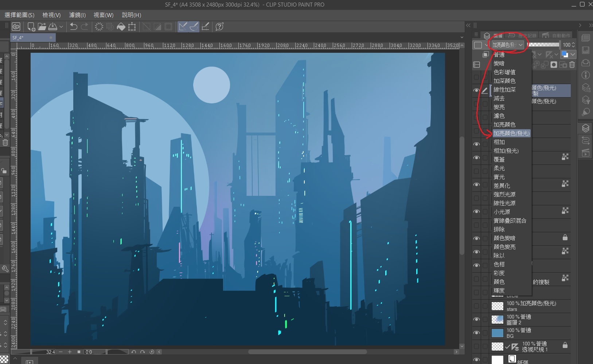Viewport: 593px width, 364px height.
Task: Create a new canvas with the New icon
Action: (31, 27)
